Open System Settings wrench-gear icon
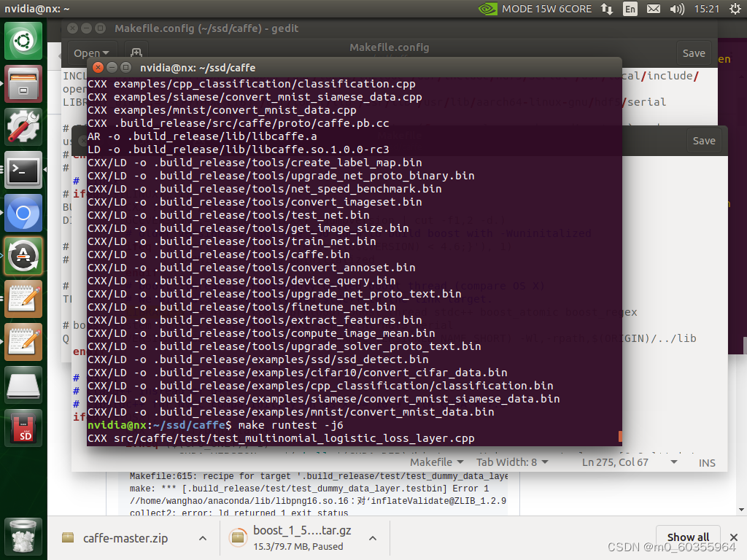 (23, 127)
